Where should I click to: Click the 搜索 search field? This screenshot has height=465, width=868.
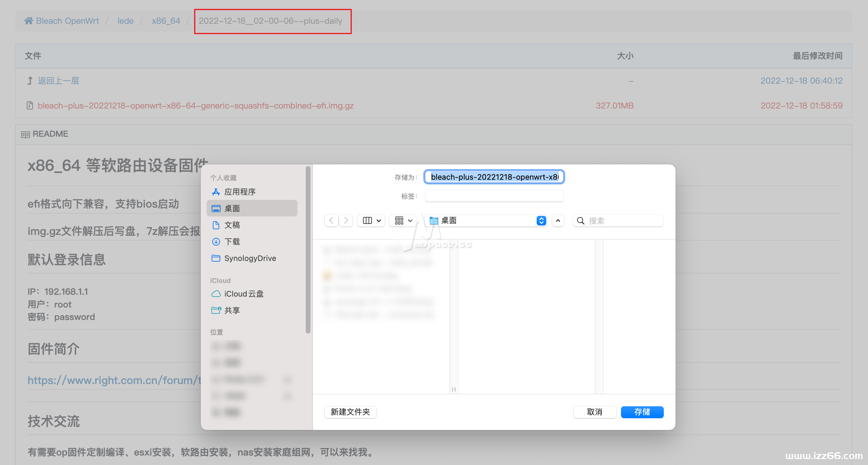click(x=618, y=220)
